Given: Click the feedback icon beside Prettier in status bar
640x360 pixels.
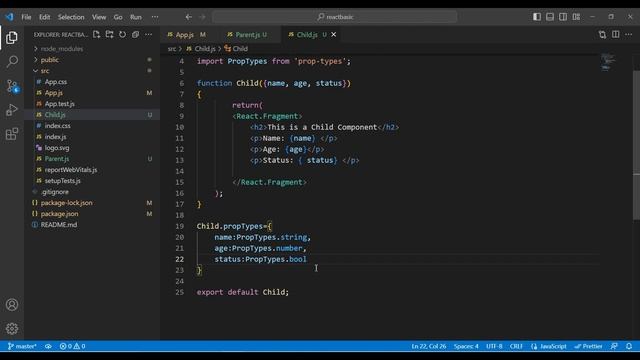Looking at the screenshot, I should (x=614, y=346).
